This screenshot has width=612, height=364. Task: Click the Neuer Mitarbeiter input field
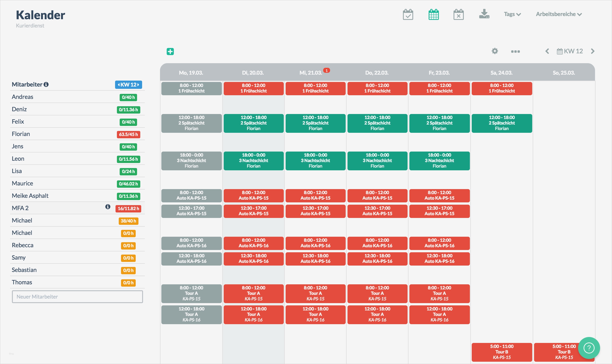point(77,297)
